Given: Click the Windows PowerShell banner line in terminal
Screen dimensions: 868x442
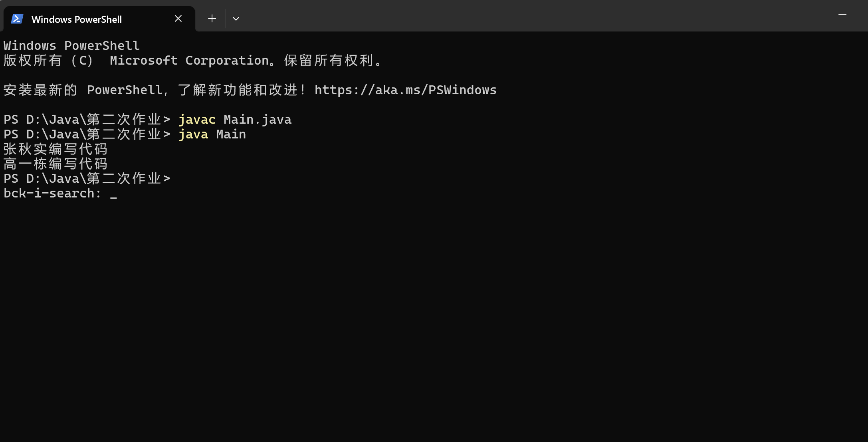Looking at the screenshot, I should click(72, 46).
